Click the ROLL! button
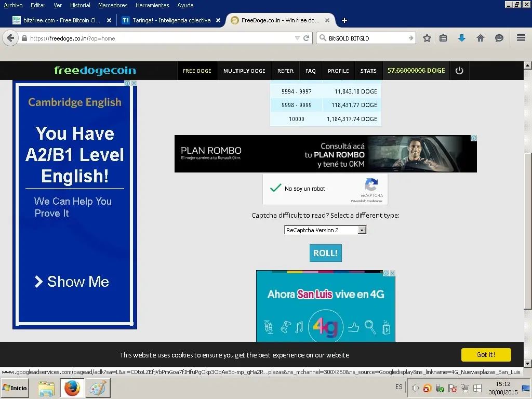This screenshot has width=532, height=399. tap(325, 253)
